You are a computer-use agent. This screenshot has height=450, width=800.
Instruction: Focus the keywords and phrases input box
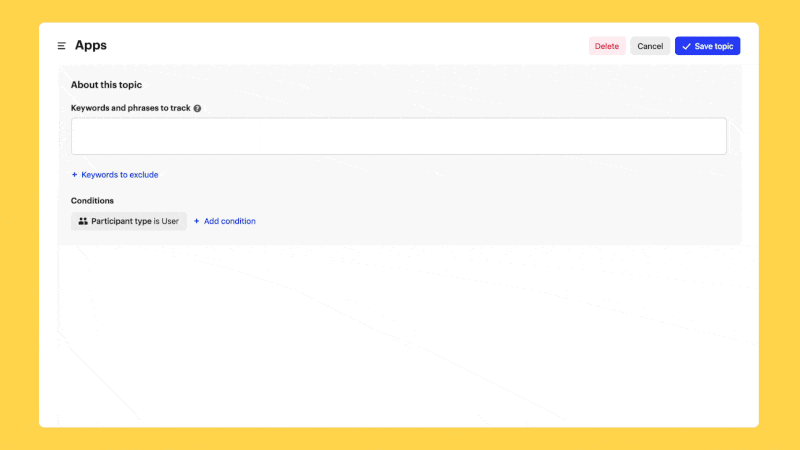(x=398, y=136)
